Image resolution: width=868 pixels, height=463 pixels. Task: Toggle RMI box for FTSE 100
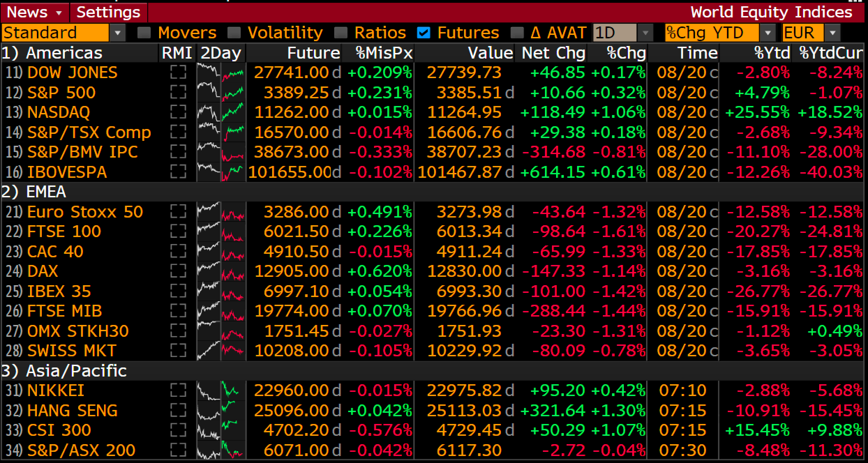click(178, 231)
